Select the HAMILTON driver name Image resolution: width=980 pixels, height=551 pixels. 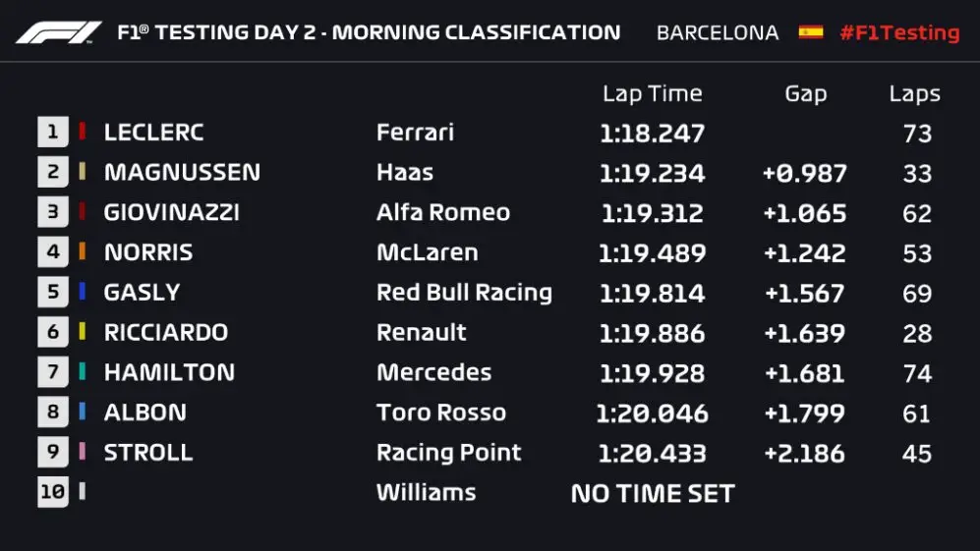(x=169, y=372)
